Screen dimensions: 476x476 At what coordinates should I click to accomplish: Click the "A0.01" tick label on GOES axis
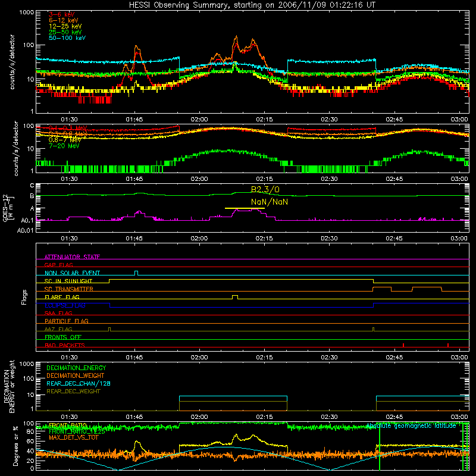pyautogui.click(x=25, y=231)
